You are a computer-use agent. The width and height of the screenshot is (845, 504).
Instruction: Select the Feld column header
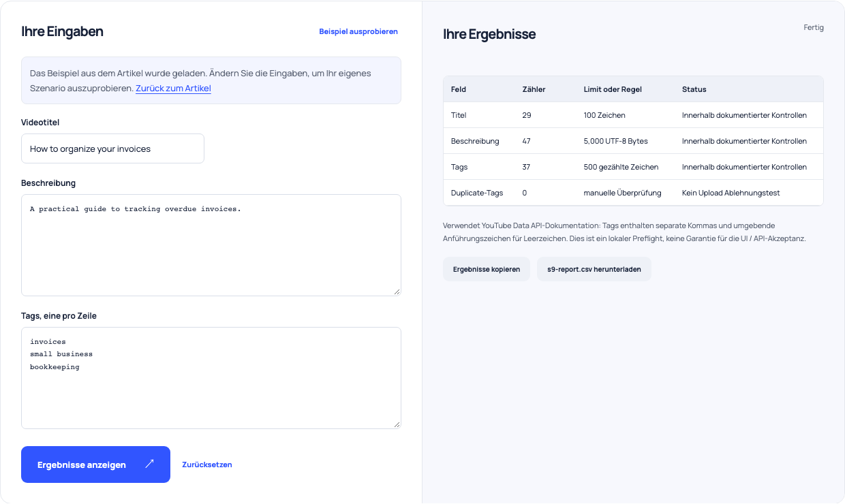pyautogui.click(x=459, y=89)
